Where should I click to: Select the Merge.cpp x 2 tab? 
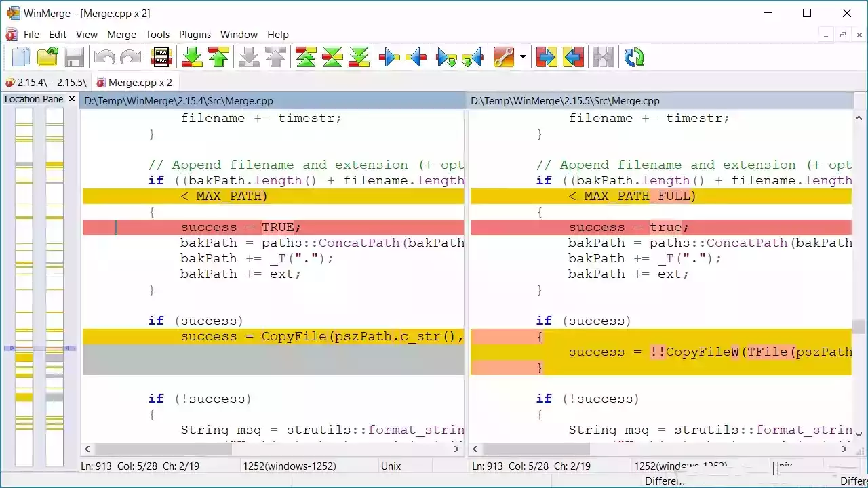[134, 83]
